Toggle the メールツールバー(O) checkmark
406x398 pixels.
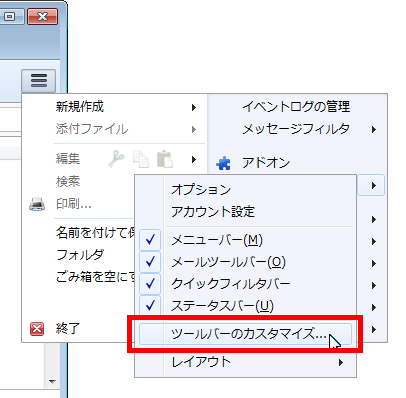tap(150, 262)
